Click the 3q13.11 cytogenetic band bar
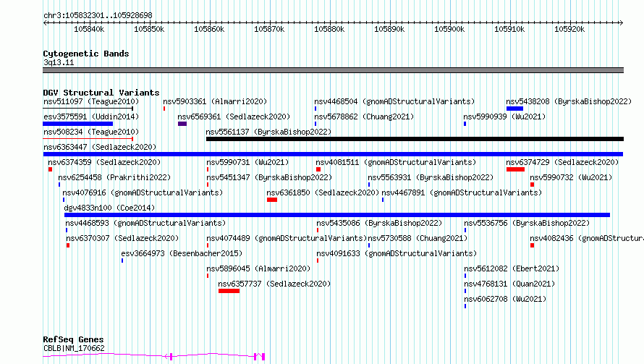The width and height of the screenshot is (644, 364). [x=333, y=70]
